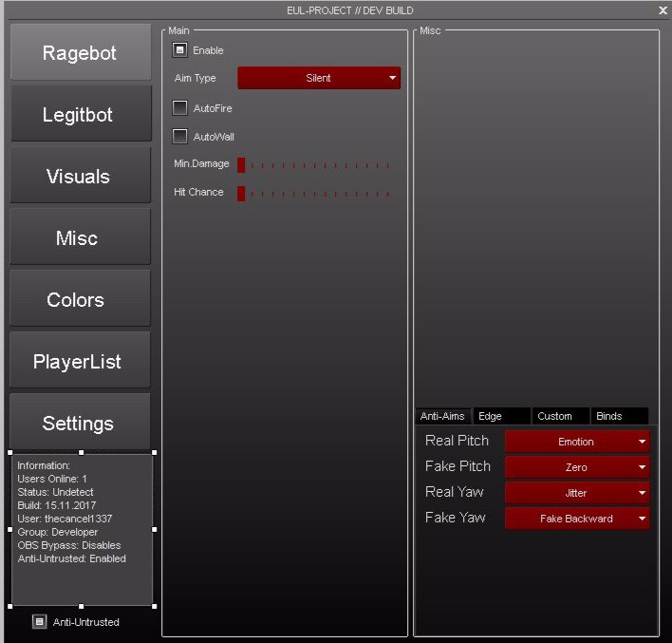Open the Fake Pitch dropdown showing Zero
672x643 pixels.
(x=577, y=467)
